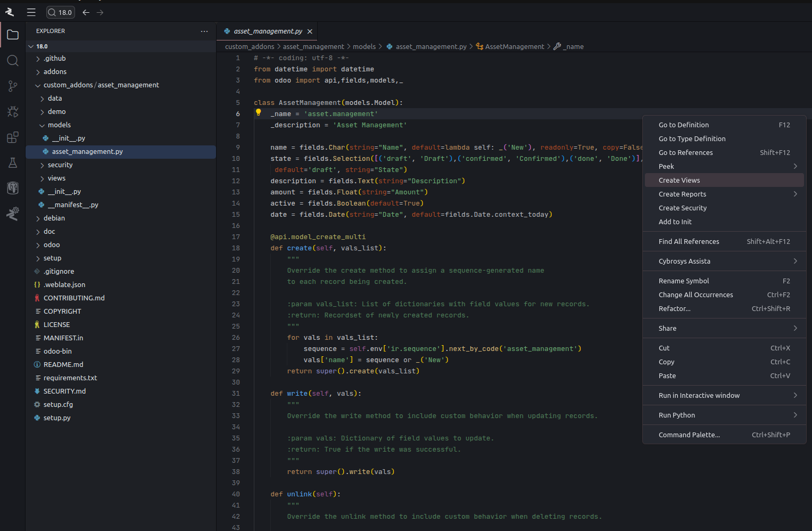Click the go back arrow
This screenshot has width=812, height=531.
tap(86, 12)
